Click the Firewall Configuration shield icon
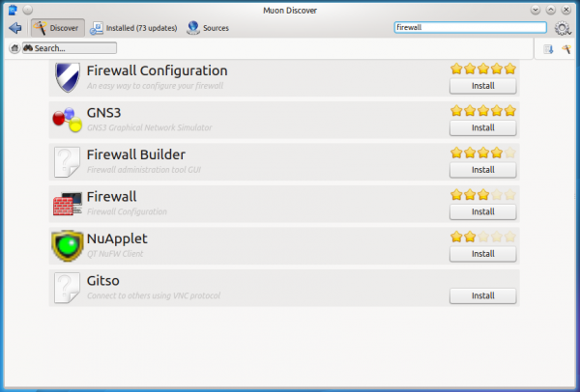The image size is (580, 392). pos(68,77)
